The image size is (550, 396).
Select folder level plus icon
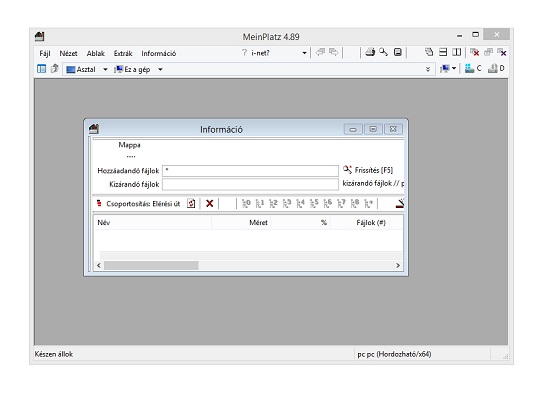pyautogui.click(x=369, y=203)
